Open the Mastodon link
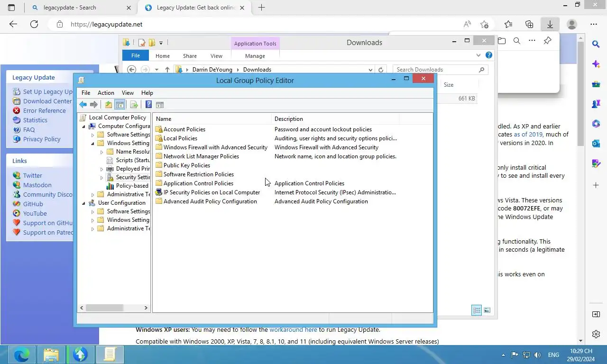The width and height of the screenshot is (607, 364). tap(37, 185)
